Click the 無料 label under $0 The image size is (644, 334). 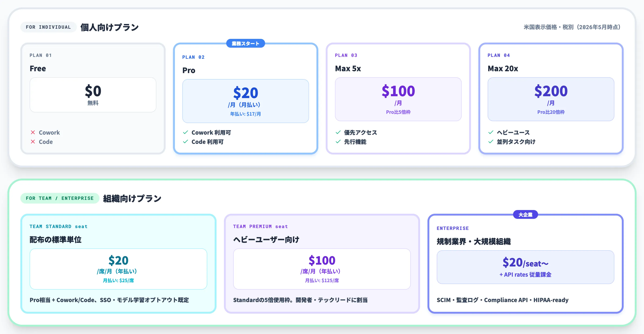click(93, 103)
